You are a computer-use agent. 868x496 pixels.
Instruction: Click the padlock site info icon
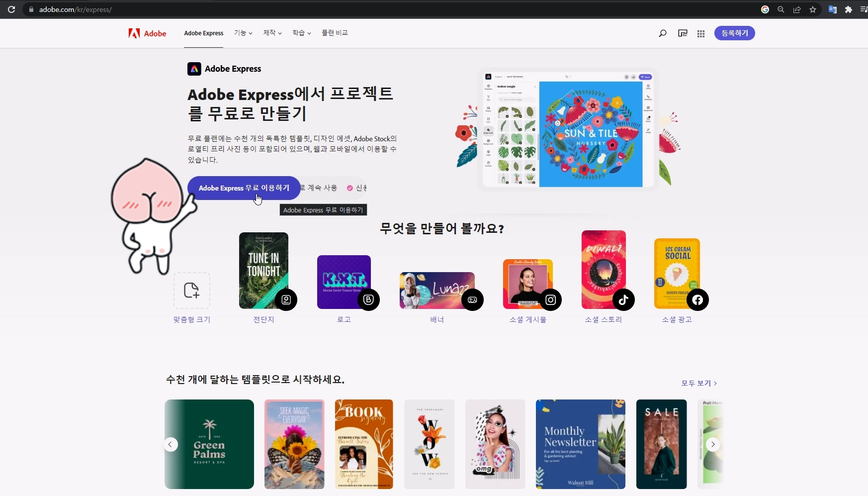31,9
